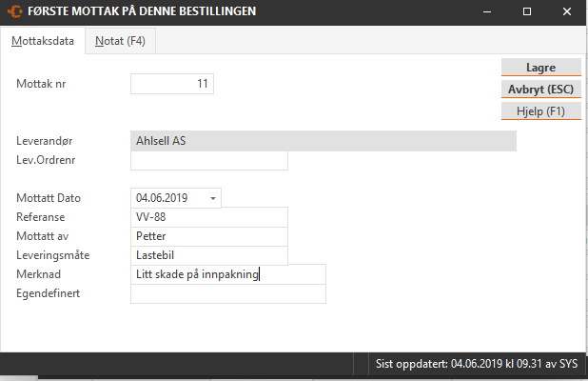Screen dimensions: 588x381
Task: Click the application icon in the title bar
Action: [12, 11]
